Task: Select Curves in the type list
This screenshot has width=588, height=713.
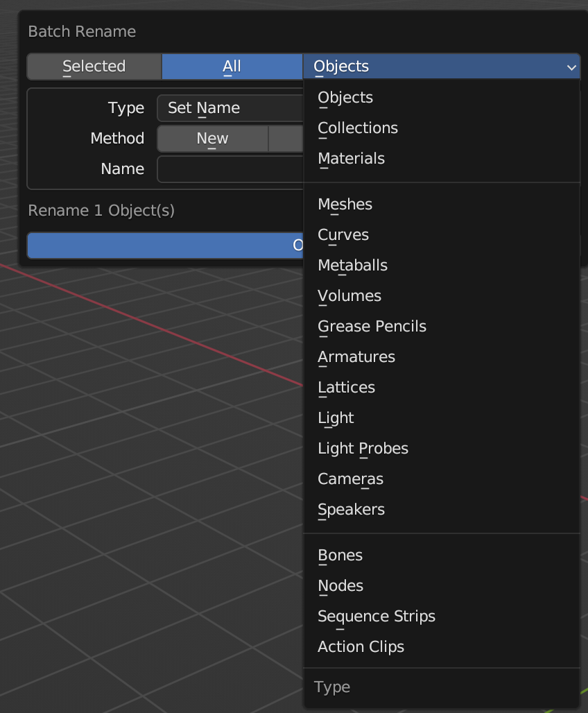Action: tap(343, 235)
